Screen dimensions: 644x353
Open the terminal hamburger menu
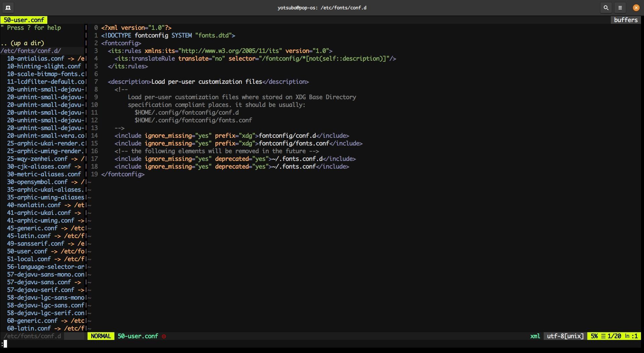[620, 7]
